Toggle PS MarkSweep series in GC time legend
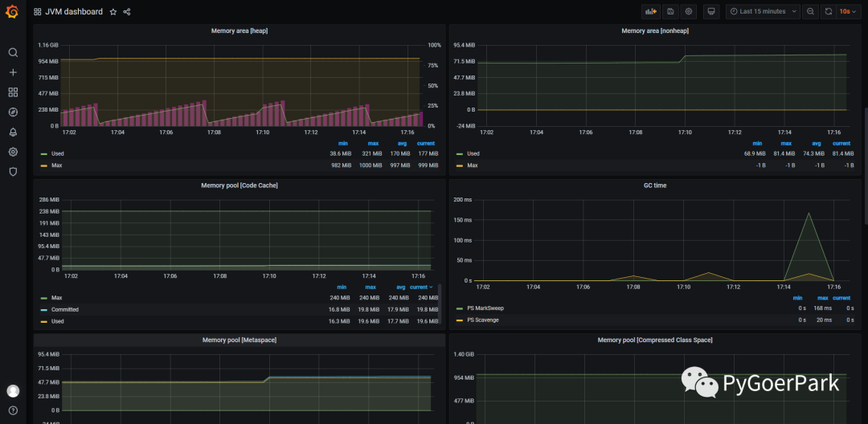Image resolution: width=868 pixels, height=424 pixels. pos(485,308)
